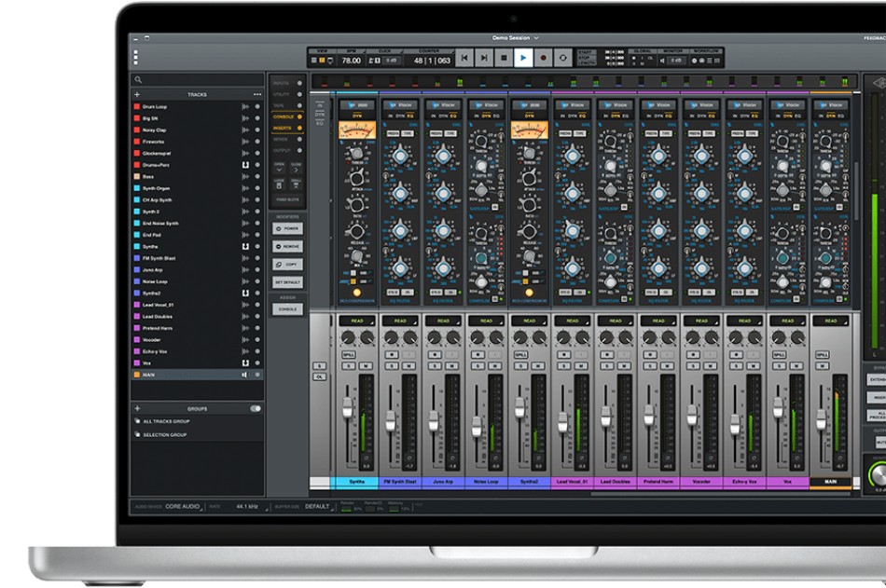This screenshot has height=588, width=886.
Task: Click the Record transport button
Action: [x=543, y=58]
